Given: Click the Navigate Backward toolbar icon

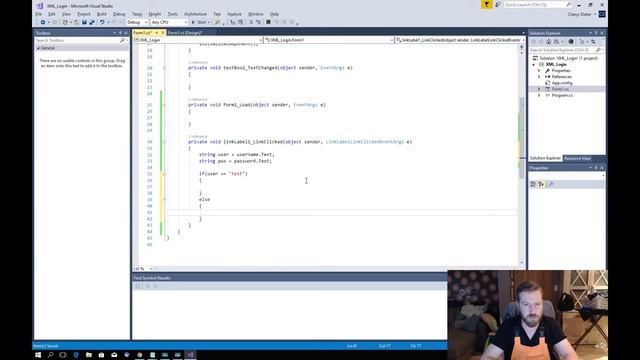Looking at the screenshot, I should (43, 22).
